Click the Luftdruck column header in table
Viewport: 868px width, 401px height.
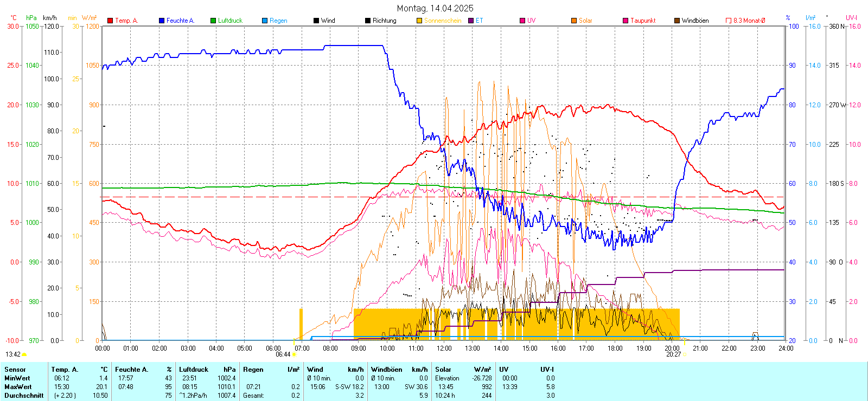(194, 370)
